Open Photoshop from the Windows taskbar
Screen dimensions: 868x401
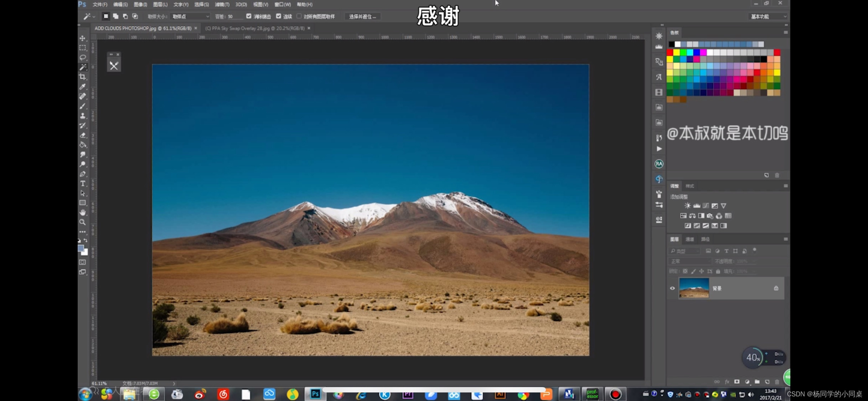[x=315, y=394]
